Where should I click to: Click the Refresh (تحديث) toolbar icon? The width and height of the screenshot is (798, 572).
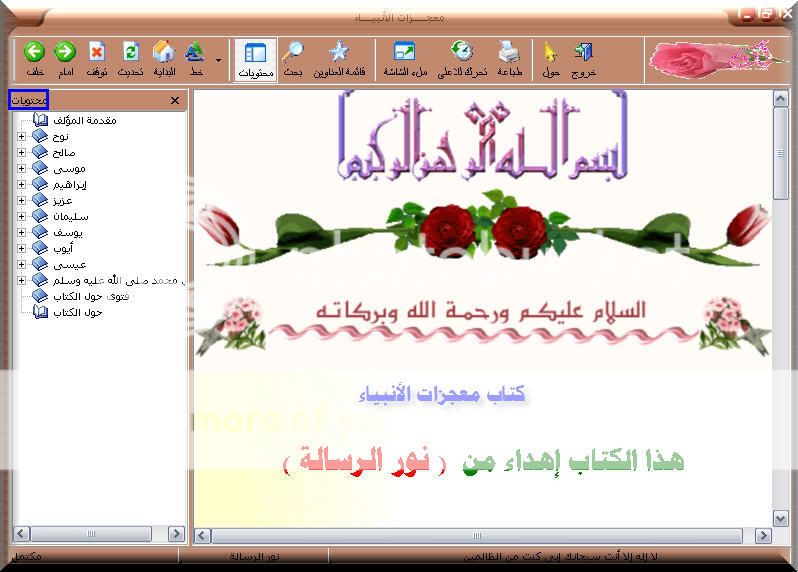130,53
